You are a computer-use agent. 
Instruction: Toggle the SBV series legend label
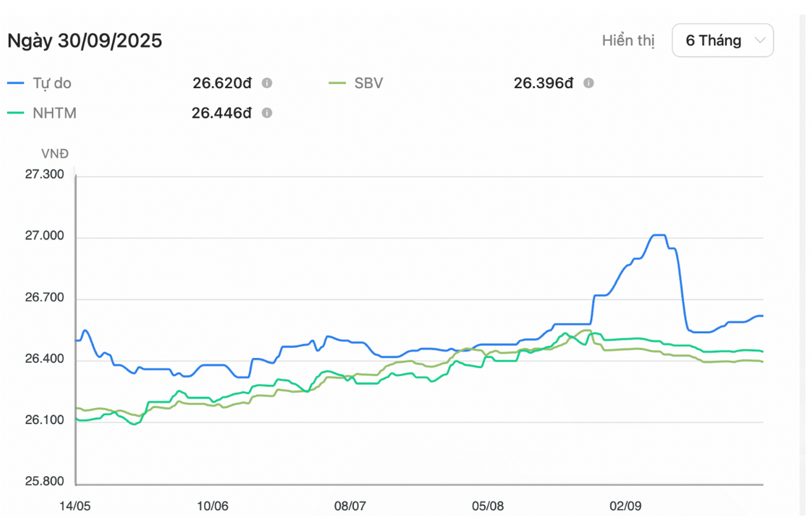(368, 83)
